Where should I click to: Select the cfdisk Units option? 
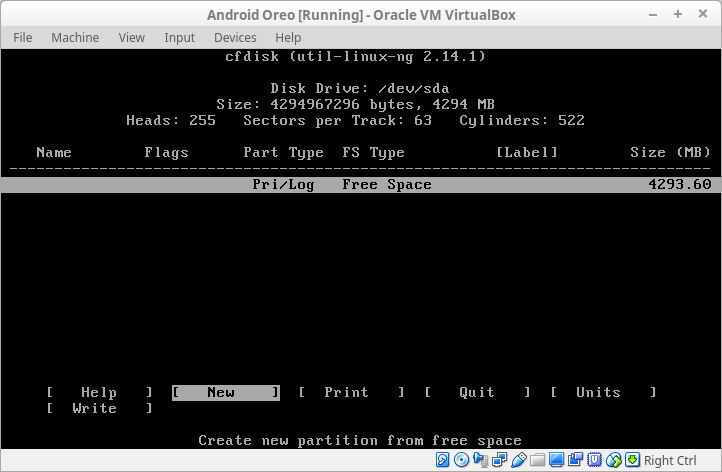603,392
